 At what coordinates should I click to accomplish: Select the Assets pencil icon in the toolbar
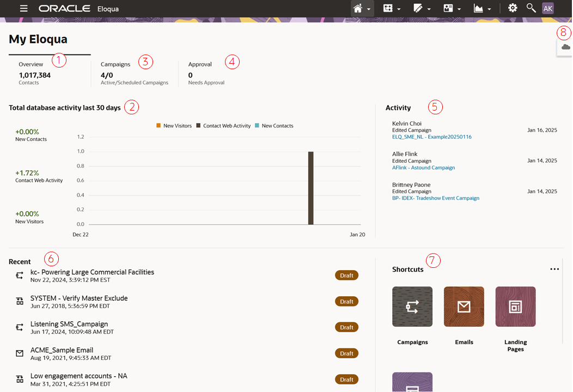(418, 8)
